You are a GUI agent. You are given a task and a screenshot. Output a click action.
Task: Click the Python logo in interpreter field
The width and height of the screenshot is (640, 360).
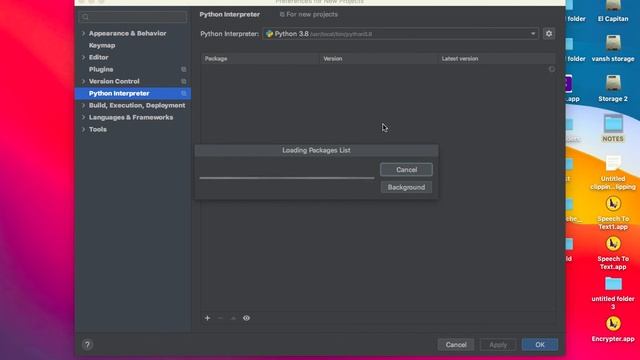[x=269, y=34]
